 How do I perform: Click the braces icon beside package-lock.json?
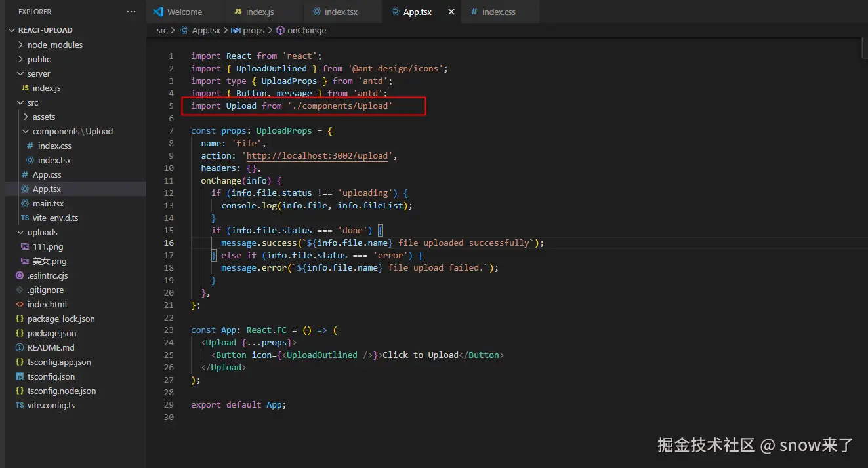click(20, 319)
